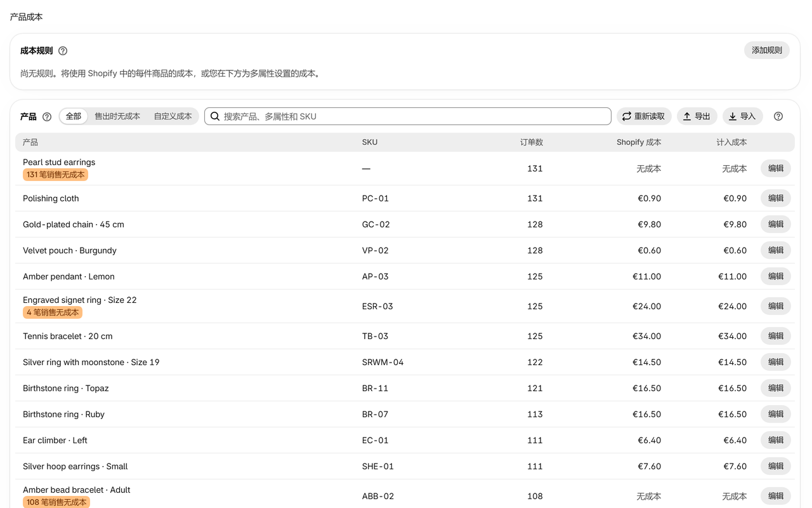Click SKU cell ESR-03
Image resolution: width=812 pixels, height=508 pixels.
(x=377, y=306)
